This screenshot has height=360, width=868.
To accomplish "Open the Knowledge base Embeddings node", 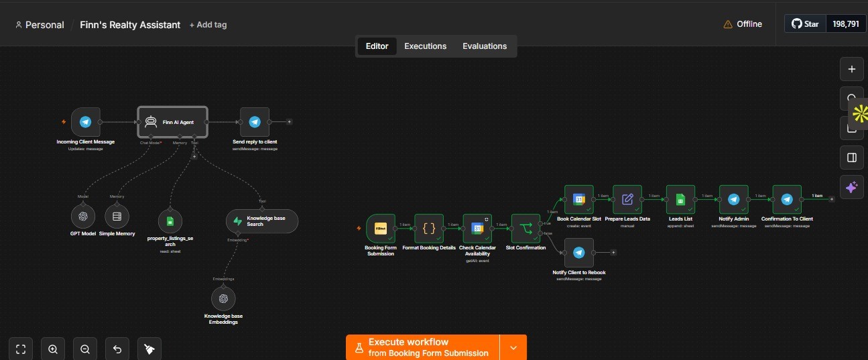I will (223, 298).
